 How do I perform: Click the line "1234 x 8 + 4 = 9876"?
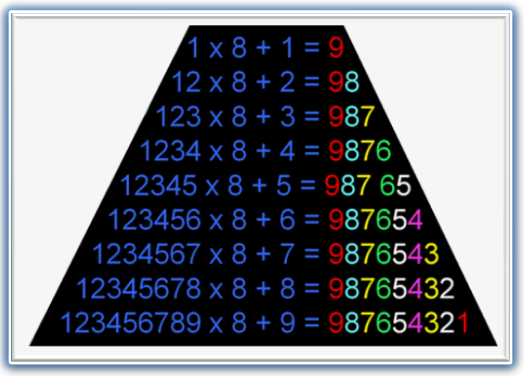click(x=266, y=150)
